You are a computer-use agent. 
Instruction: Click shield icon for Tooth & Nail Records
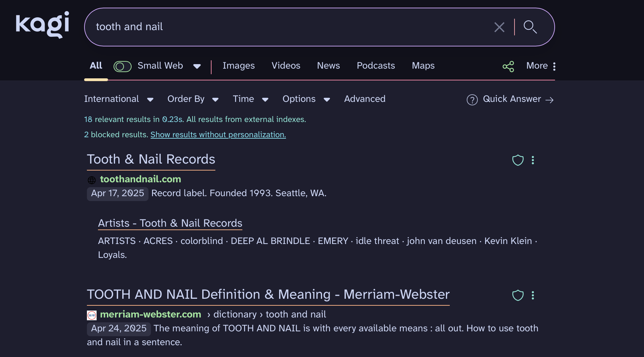518,160
